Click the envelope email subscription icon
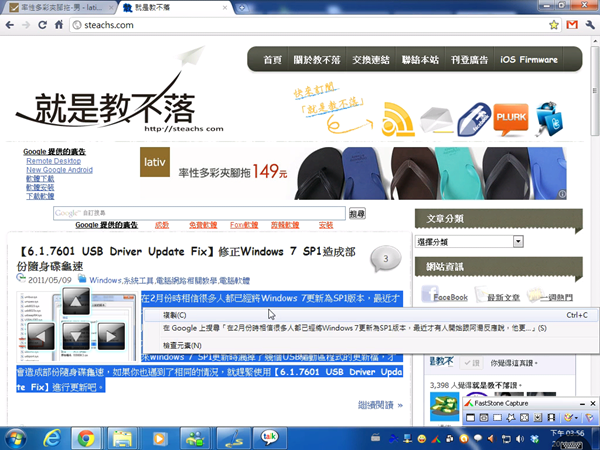The width and height of the screenshot is (600, 450). 436,121
